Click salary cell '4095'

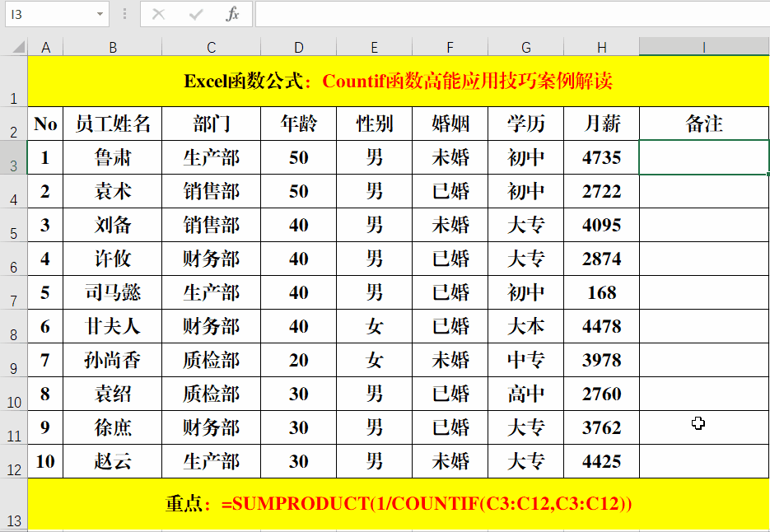click(601, 225)
